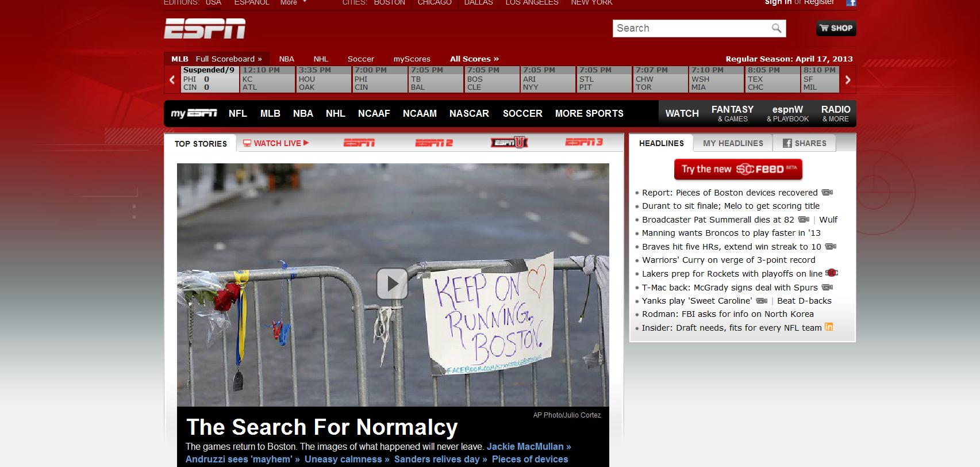Click SC icon beside Lakers prep headline
The width and height of the screenshot is (980, 467).
(832, 273)
